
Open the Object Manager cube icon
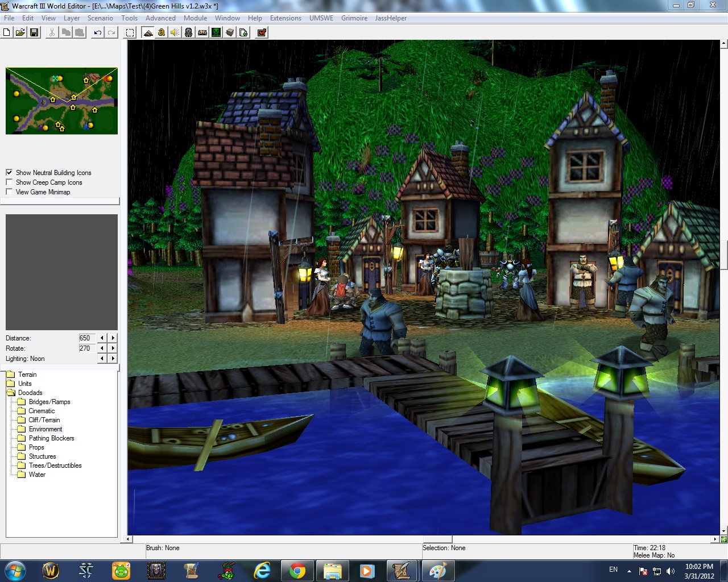coord(230,32)
